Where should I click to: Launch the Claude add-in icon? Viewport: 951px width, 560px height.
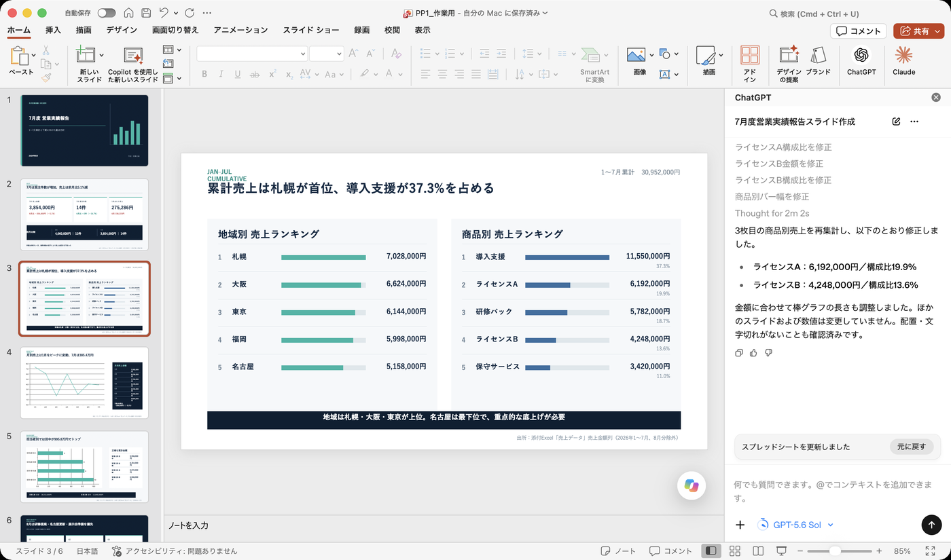903,60
